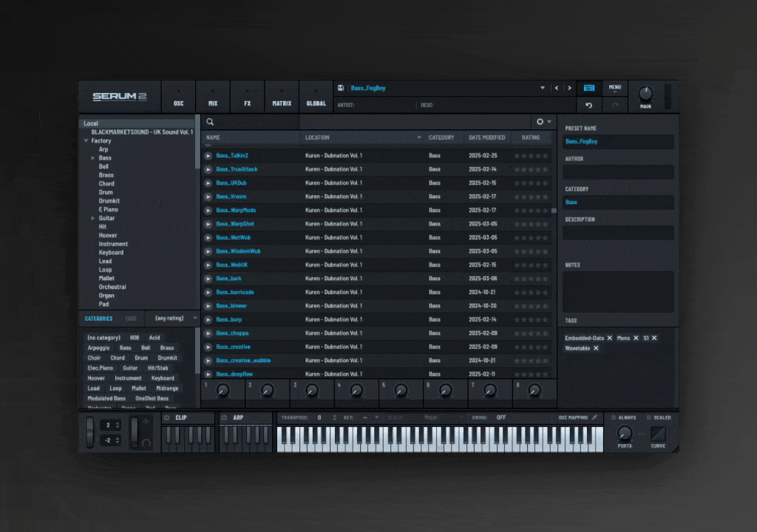Open the OSC tab

point(179,97)
